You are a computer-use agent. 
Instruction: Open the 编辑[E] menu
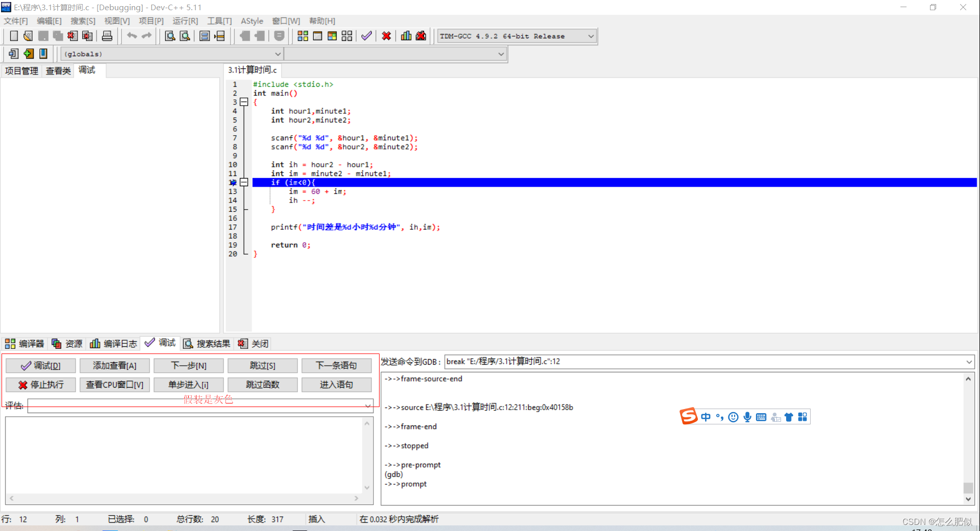pos(49,21)
